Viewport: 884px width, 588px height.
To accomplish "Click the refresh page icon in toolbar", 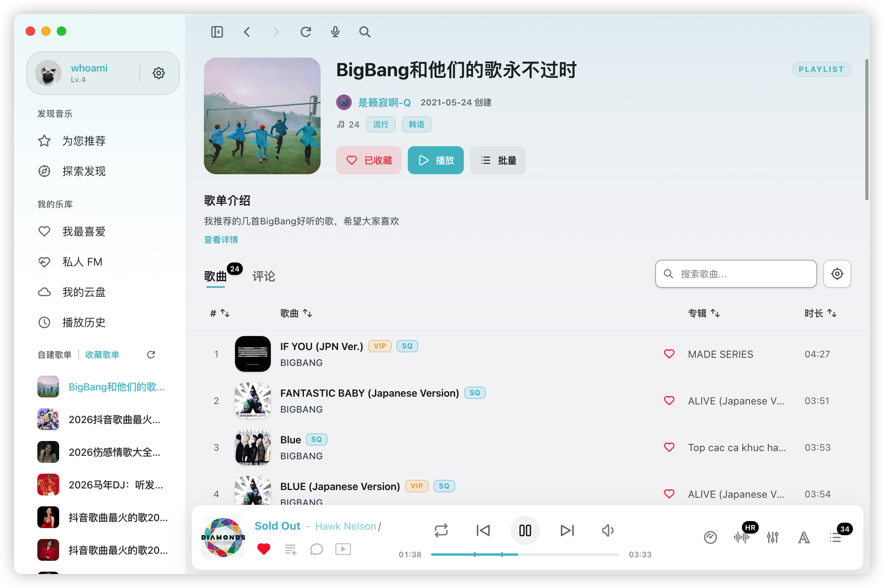I will click(306, 31).
